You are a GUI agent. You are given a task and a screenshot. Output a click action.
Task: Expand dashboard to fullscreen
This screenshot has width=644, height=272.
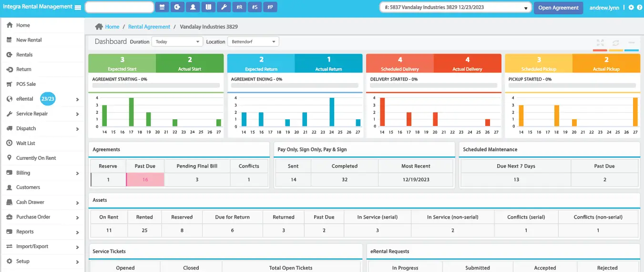[x=600, y=43]
